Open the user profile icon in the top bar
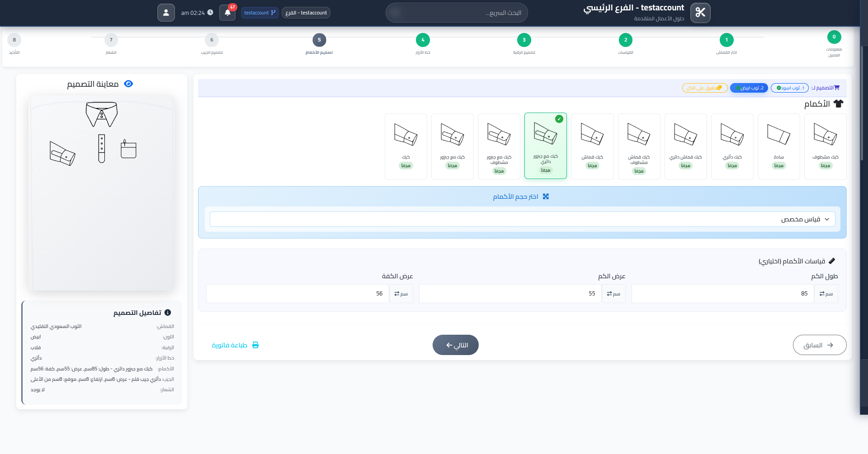The width and height of the screenshot is (868, 454). coord(166,12)
